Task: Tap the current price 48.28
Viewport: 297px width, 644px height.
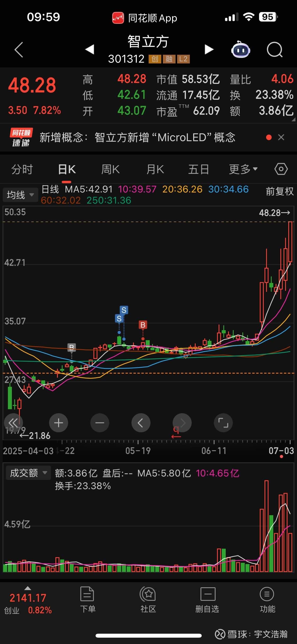Action: [32, 85]
